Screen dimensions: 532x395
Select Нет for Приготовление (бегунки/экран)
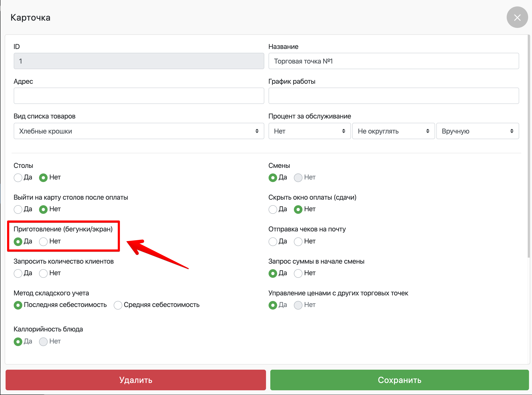(x=43, y=242)
